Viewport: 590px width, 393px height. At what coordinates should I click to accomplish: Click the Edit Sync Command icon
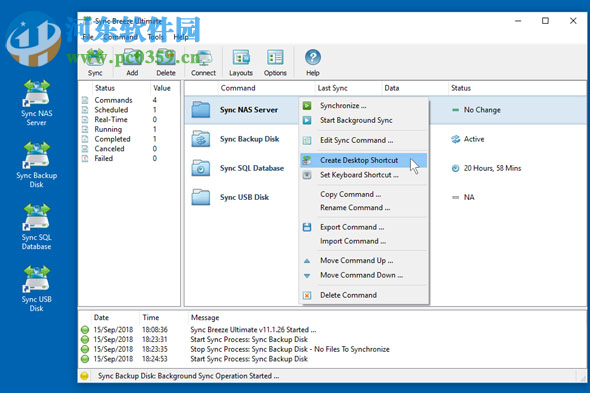coord(307,140)
